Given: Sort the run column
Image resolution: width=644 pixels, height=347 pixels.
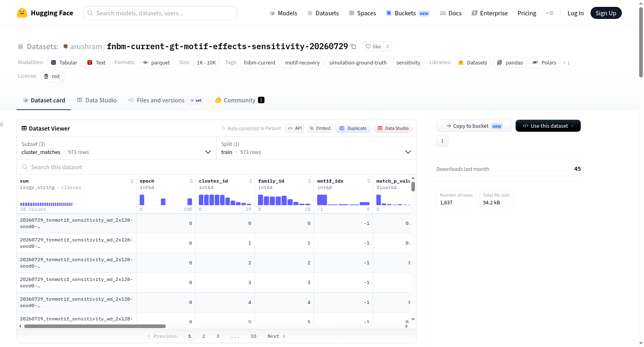Looking at the screenshot, I should pyautogui.click(x=132, y=181).
